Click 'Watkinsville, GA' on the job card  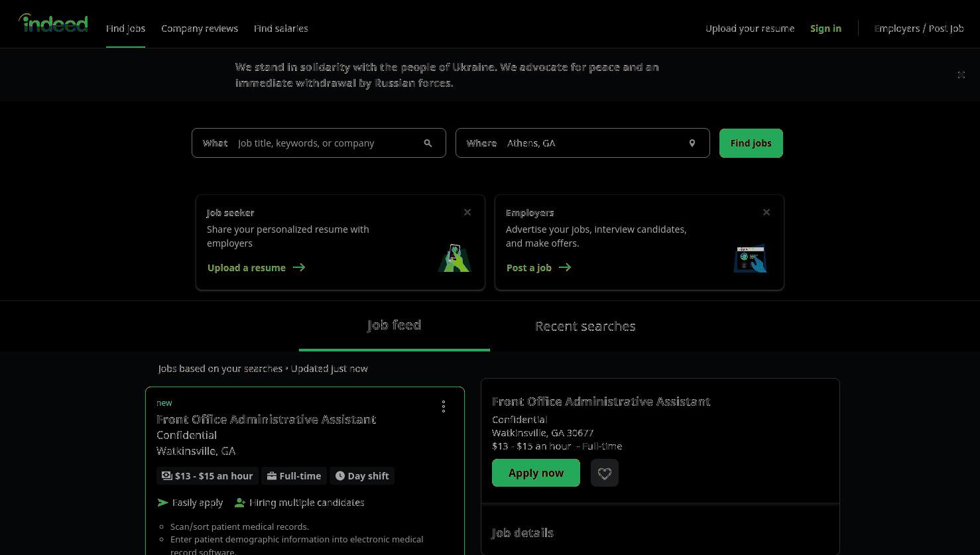tap(196, 451)
